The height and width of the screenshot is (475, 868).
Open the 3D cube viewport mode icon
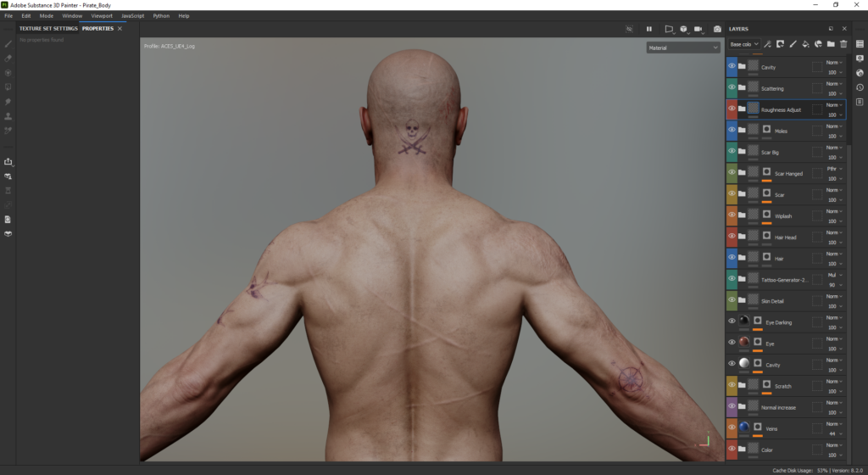tap(684, 29)
